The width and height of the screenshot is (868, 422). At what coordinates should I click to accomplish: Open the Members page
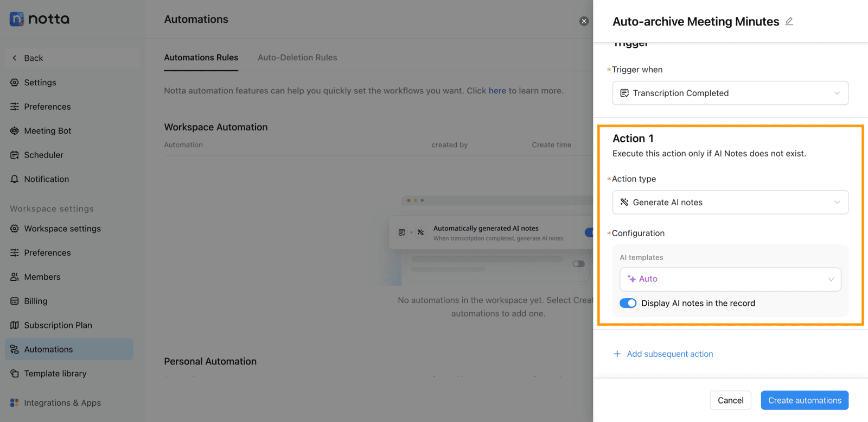(69, 277)
